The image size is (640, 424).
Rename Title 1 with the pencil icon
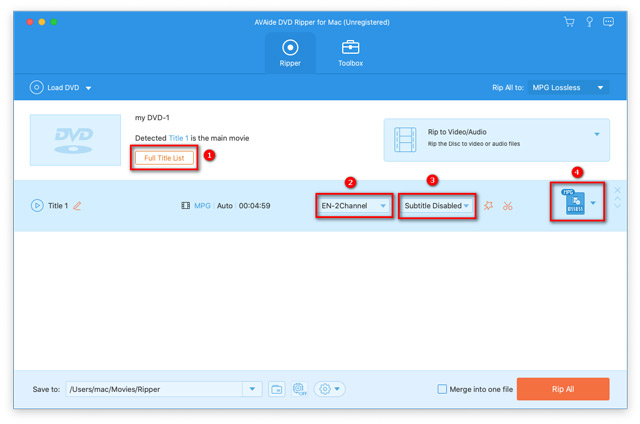coord(78,206)
